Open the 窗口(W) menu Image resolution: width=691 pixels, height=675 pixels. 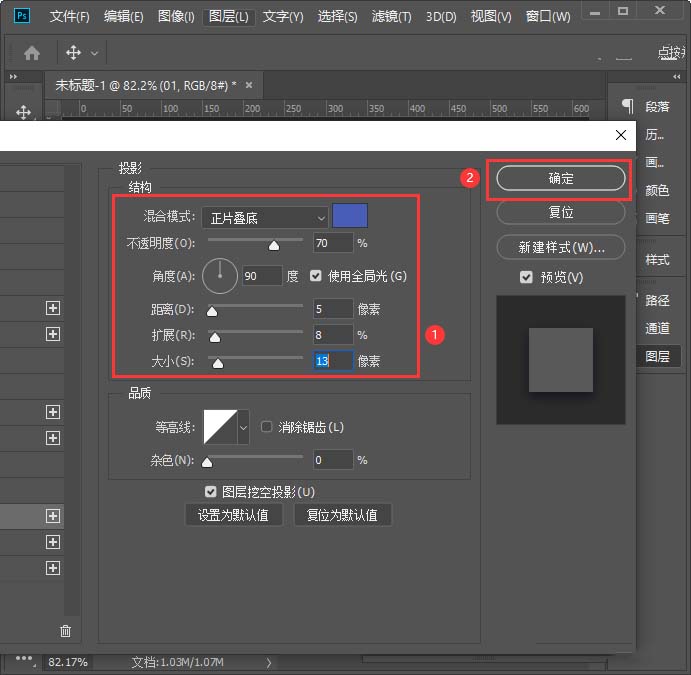548,17
